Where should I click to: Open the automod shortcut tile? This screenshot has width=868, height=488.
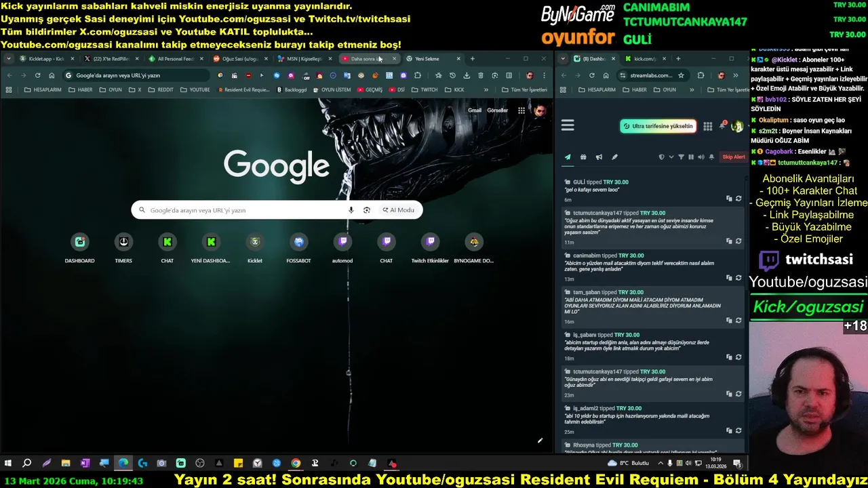[x=342, y=247]
